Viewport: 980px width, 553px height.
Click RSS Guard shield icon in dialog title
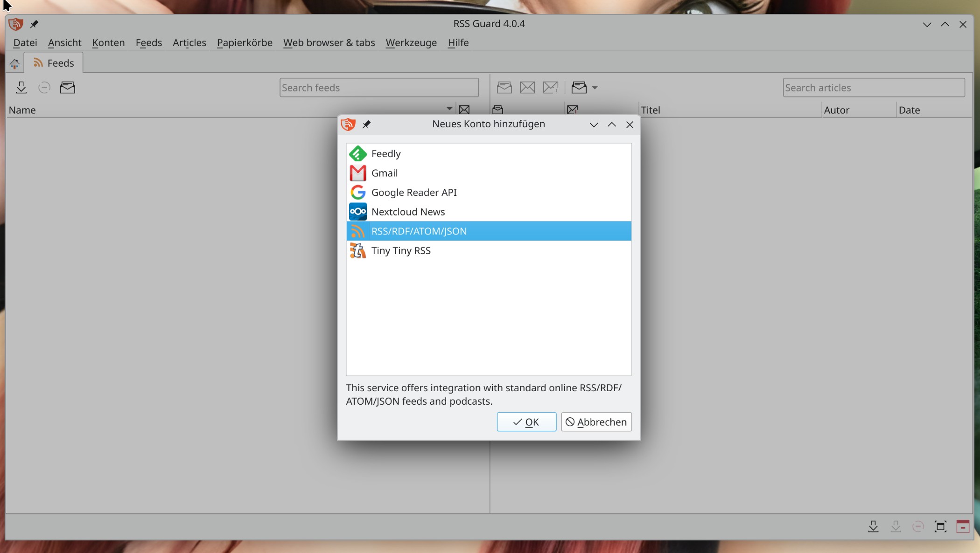tap(348, 124)
